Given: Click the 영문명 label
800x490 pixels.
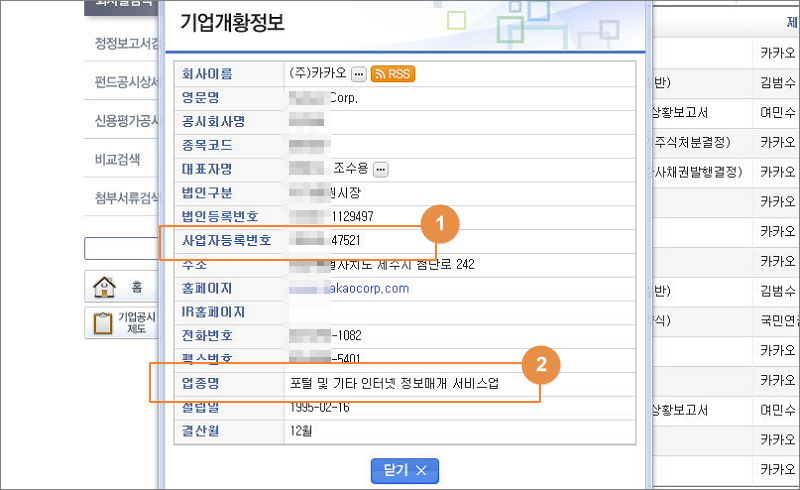Looking at the screenshot, I should [x=201, y=97].
